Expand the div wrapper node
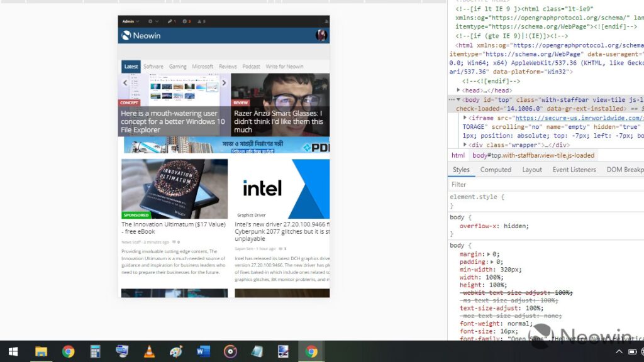This screenshot has width=644, height=362. pos(465,145)
